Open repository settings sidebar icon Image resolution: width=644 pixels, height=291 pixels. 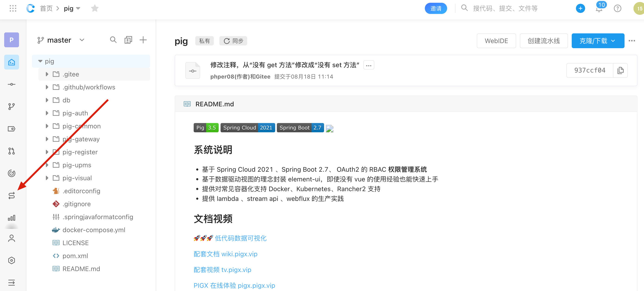[12, 260]
